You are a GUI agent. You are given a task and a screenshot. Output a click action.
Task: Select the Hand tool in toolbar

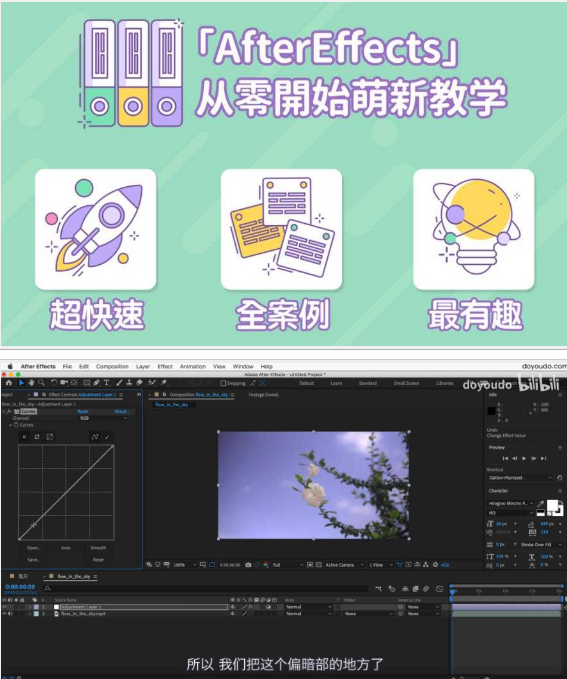(x=31, y=383)
